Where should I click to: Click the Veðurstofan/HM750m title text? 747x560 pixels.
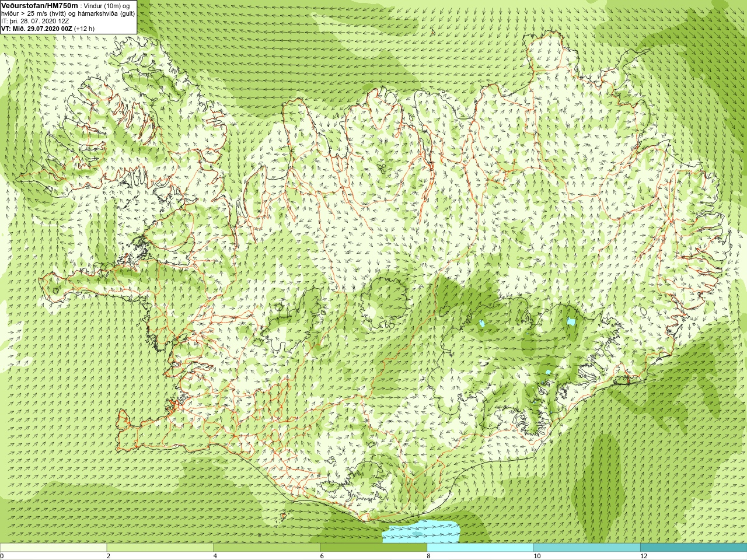coord(40,5)
